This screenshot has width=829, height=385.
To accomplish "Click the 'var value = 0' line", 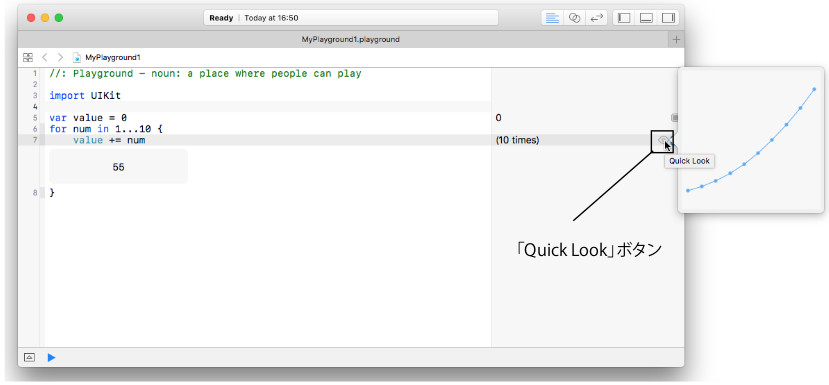I will pyautogui.click(x=88, y=118).
